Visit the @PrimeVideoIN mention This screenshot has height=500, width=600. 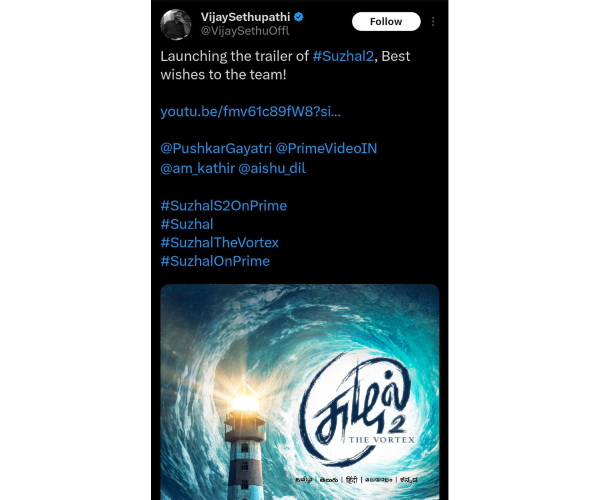pyautogui.click(x=326, y=148)
